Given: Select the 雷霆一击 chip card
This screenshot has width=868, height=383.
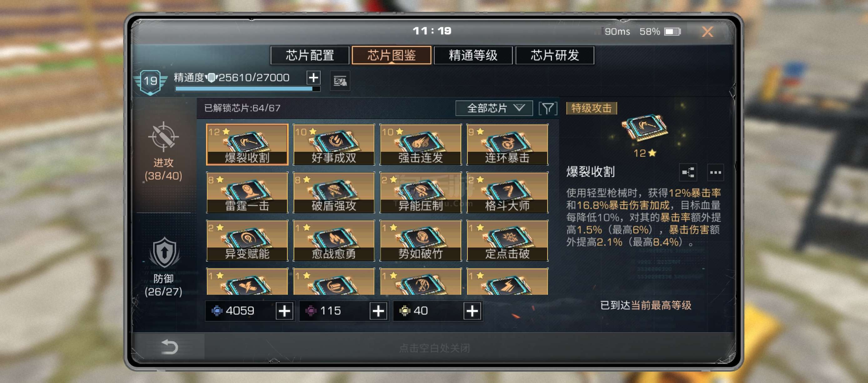Looking at the screenshot, I should click(247, 192).
